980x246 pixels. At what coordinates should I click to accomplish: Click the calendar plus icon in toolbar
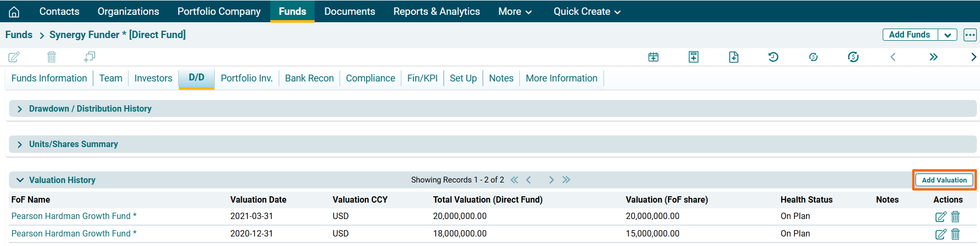tap(653, 57)
